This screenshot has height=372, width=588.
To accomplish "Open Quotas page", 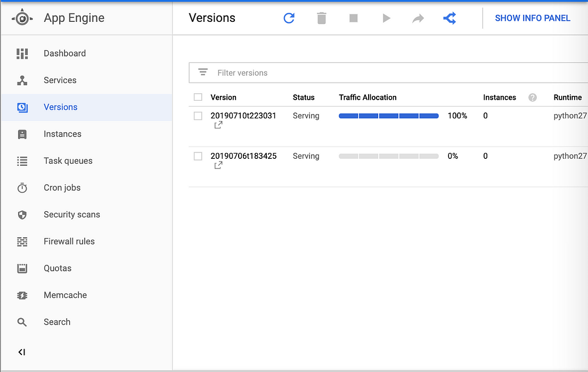I will tap(87, 269).
